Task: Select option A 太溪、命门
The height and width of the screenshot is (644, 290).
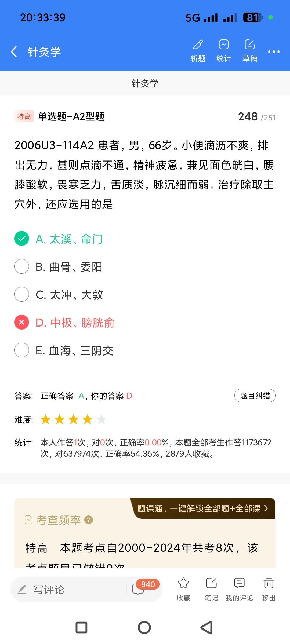Action: (22, 239)
